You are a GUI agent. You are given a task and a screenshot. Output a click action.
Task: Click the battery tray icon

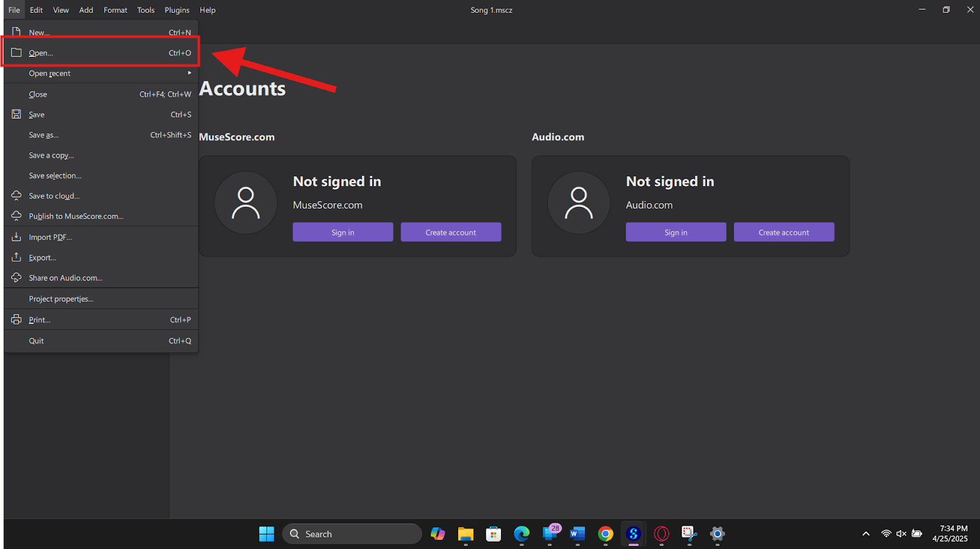tap(917, 534)
